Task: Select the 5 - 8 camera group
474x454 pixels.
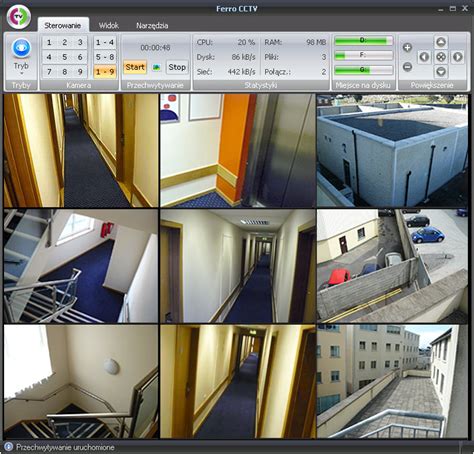Action: tap(105, 57)
